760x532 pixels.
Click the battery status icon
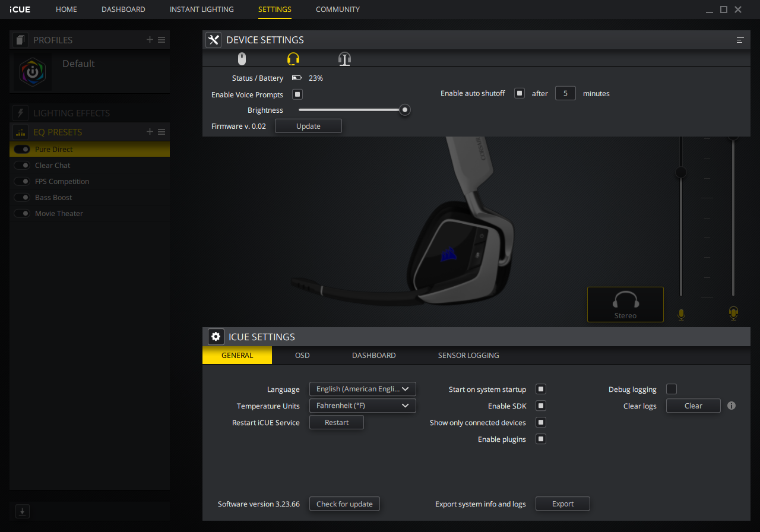tap(296, 78)
